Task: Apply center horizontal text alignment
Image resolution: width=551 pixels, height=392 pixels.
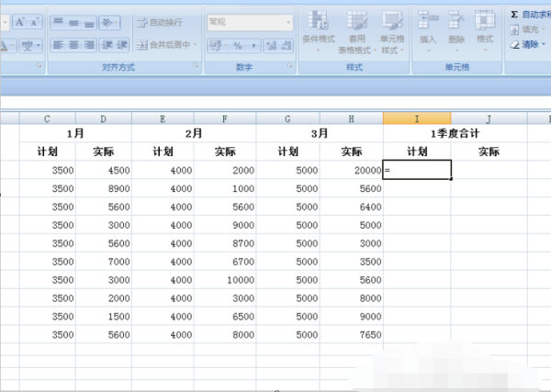Action: coord(74,45)
